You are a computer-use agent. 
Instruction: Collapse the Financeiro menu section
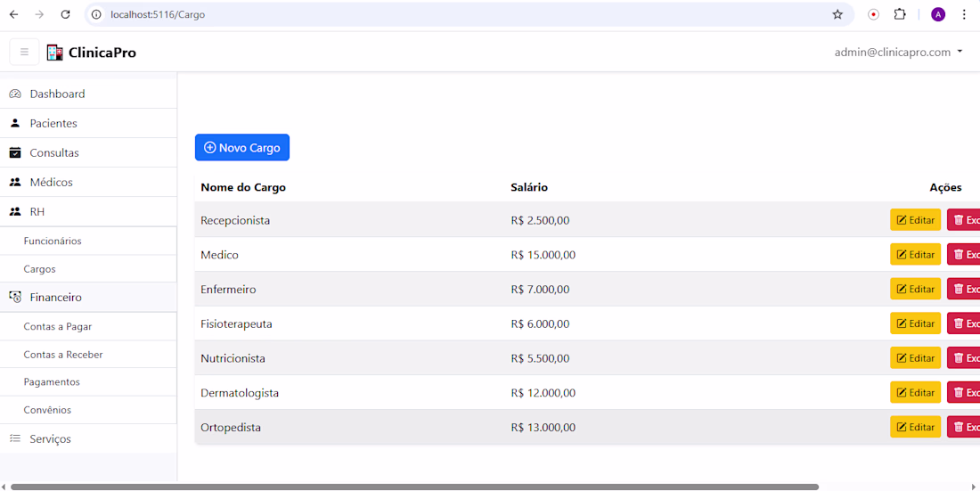88,298
